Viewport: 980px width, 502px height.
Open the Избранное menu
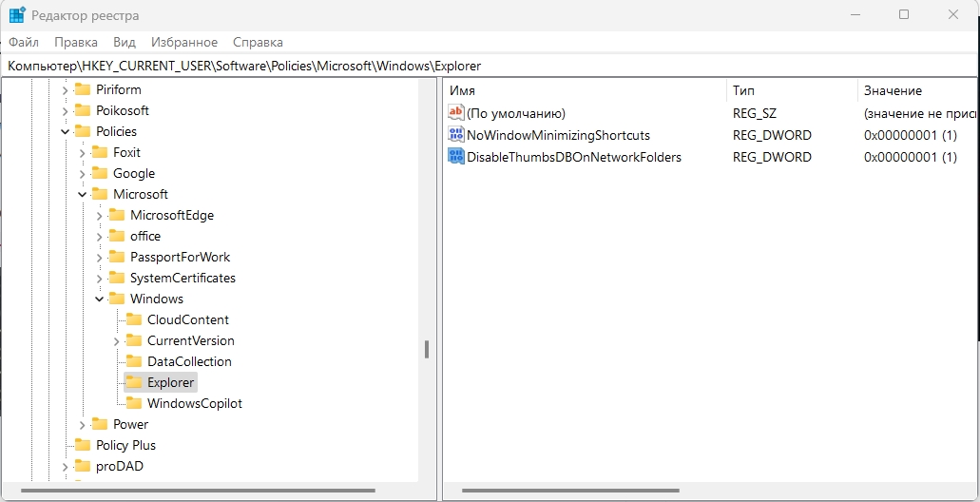pos(184,42)
